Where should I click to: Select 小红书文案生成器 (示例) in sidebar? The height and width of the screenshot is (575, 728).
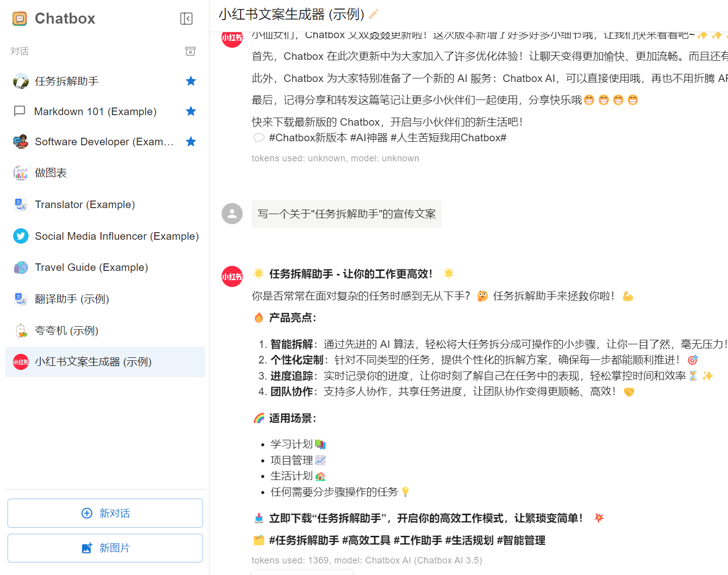(x=105, y=362)
